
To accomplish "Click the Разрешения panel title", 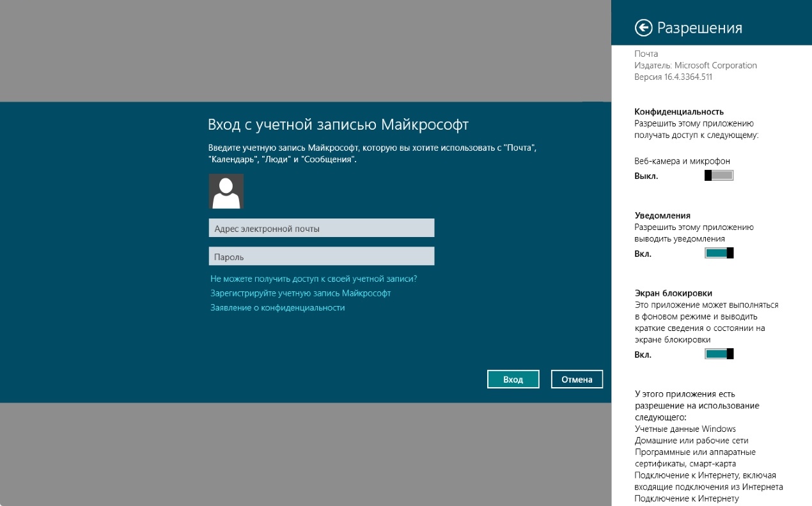I will [x=699, y=28].
